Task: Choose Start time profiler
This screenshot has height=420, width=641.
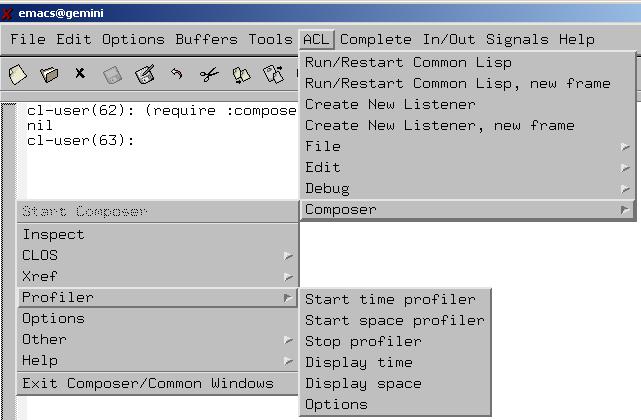Action: coord(390,299)
